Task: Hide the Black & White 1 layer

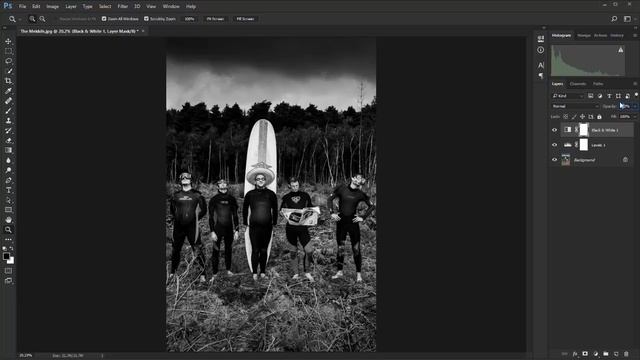Action: click(554, 130)
